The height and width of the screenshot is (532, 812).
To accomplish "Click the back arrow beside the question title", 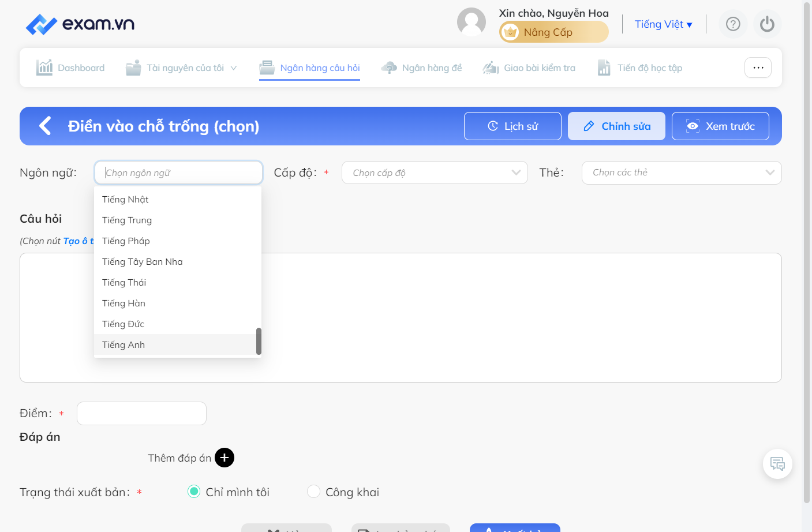I will pyautogui.click(x=45, y=126).
